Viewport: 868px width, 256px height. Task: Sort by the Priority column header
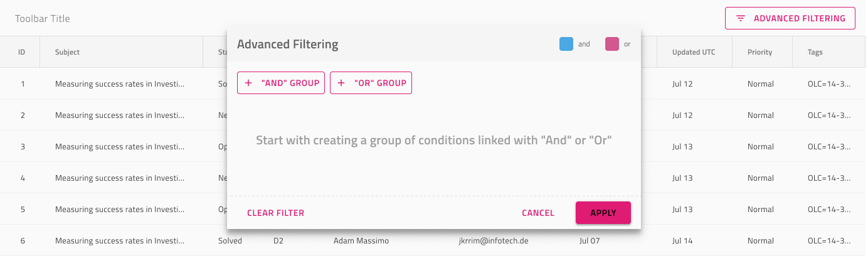760,52
